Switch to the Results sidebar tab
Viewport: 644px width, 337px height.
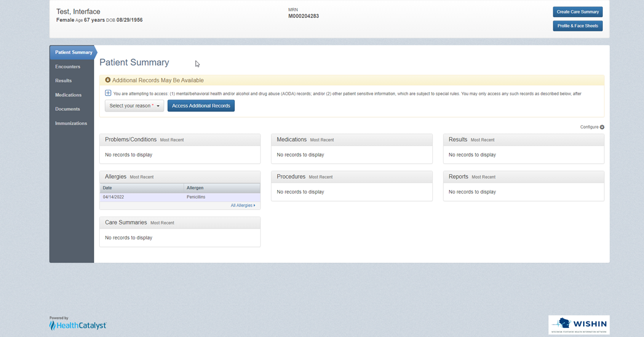[63, 81]
